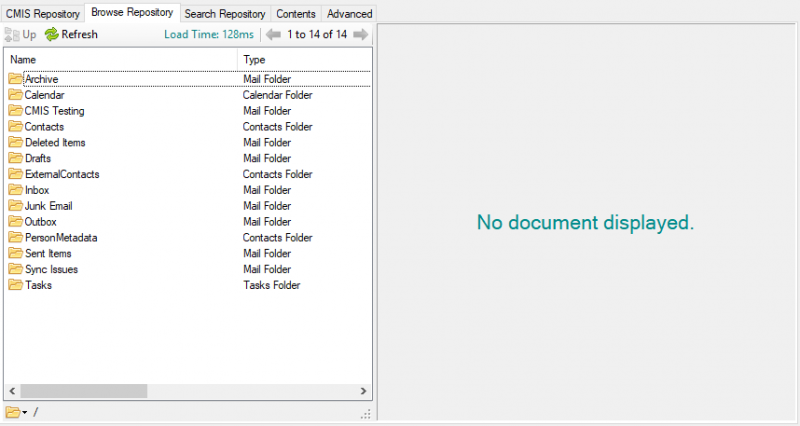Click the Calendar folder icon
Viewport: 800px width, 426px height.
tap(15, 95)
